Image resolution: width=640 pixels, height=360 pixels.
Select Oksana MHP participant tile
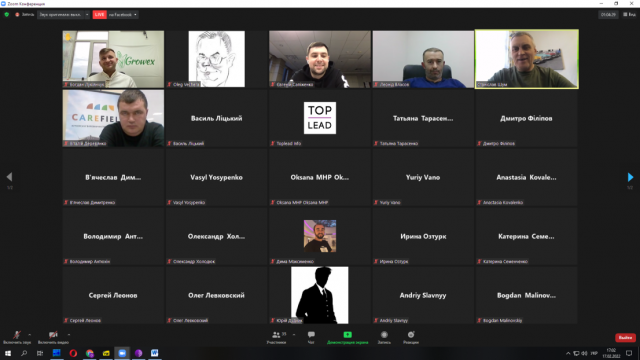coord(320,177)
